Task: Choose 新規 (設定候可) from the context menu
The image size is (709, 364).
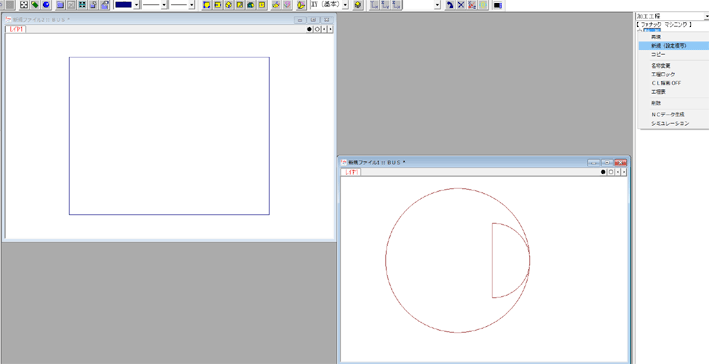Action: coord(674,46)
